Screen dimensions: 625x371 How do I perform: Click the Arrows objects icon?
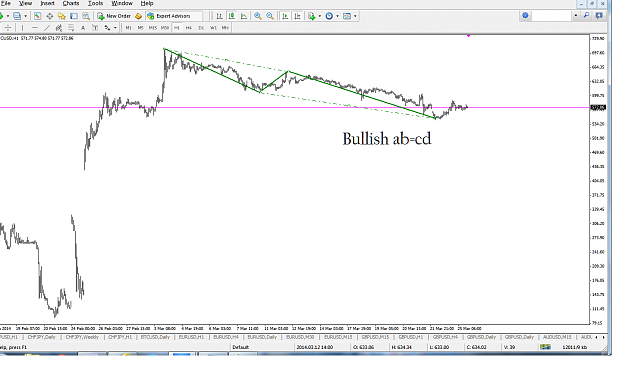point(107,28)
